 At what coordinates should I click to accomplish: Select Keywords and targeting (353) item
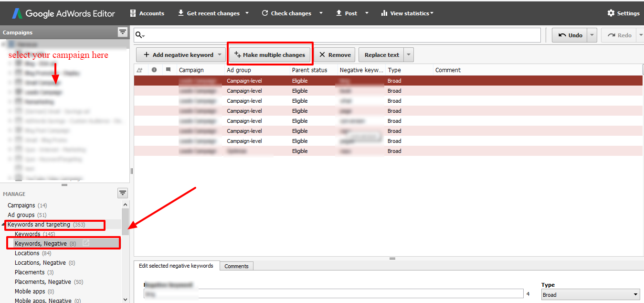click(46, 225)
